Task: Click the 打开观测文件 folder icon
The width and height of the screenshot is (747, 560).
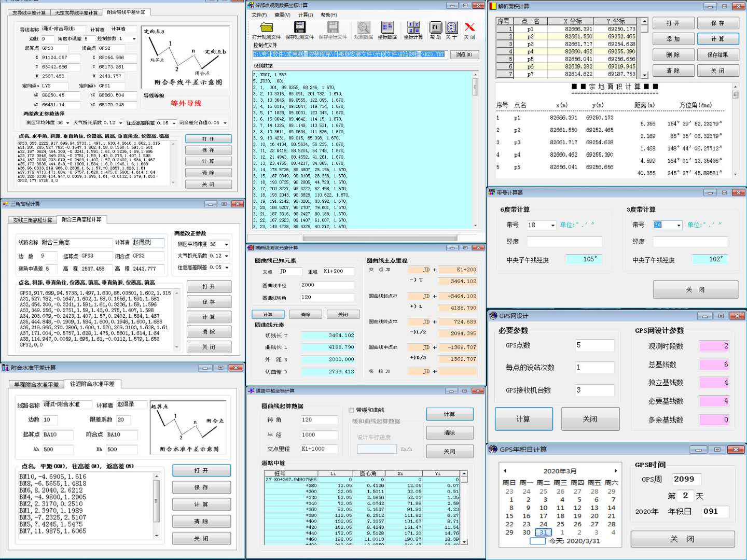Action: click(x=266, y=28)
